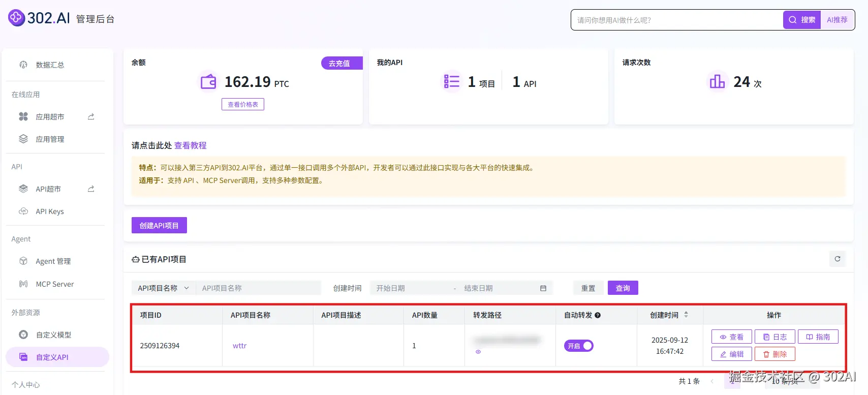868x395 pixels.
Task: Click the 数据汇总 dashboard icon
Action: (x=23, y=65)
